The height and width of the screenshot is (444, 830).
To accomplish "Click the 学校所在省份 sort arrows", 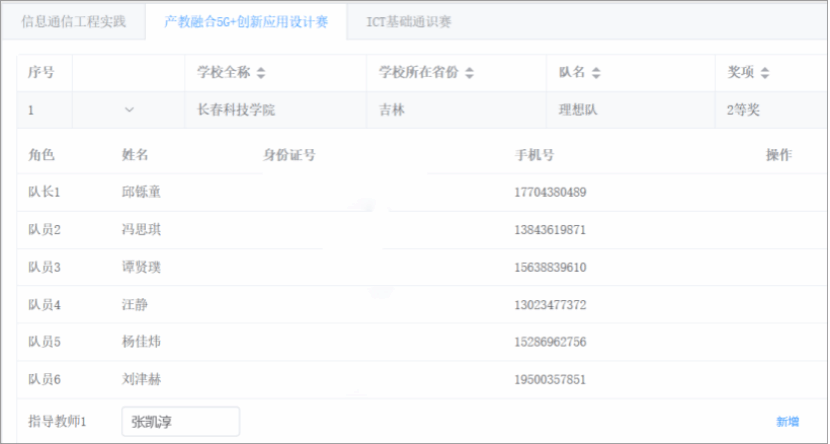I will click(x=470, y=73).
